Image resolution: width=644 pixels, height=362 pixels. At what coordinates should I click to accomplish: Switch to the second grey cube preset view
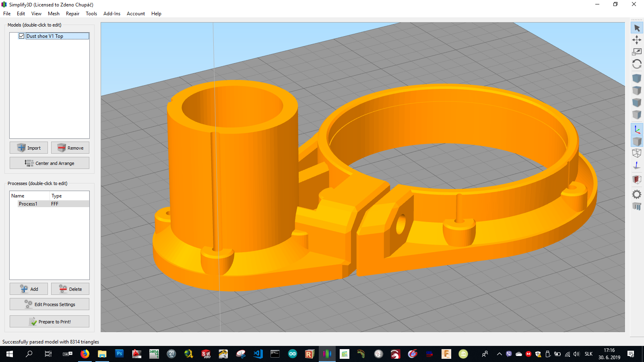(637, 90)
